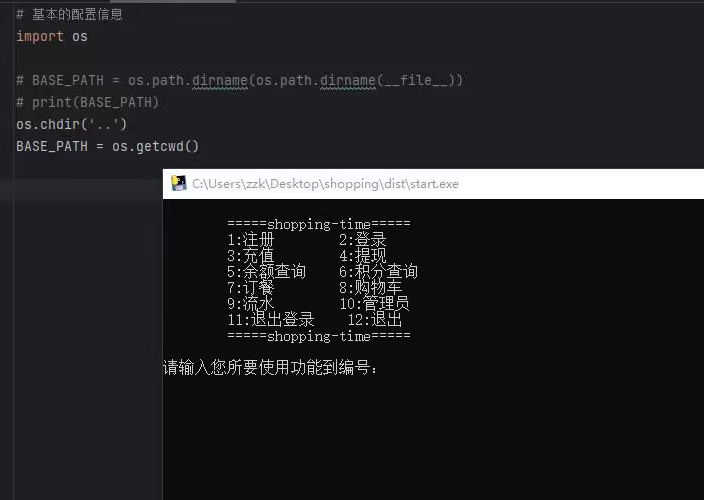Click the '9:流水' transaction log text
The width and height of the screenshot is (704, 500).
(x=250, y=304)
